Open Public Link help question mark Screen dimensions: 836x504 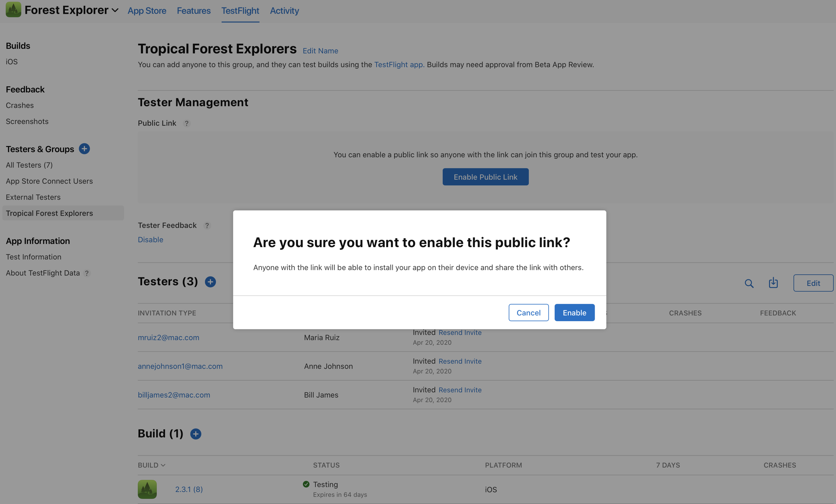pos(187,123)
